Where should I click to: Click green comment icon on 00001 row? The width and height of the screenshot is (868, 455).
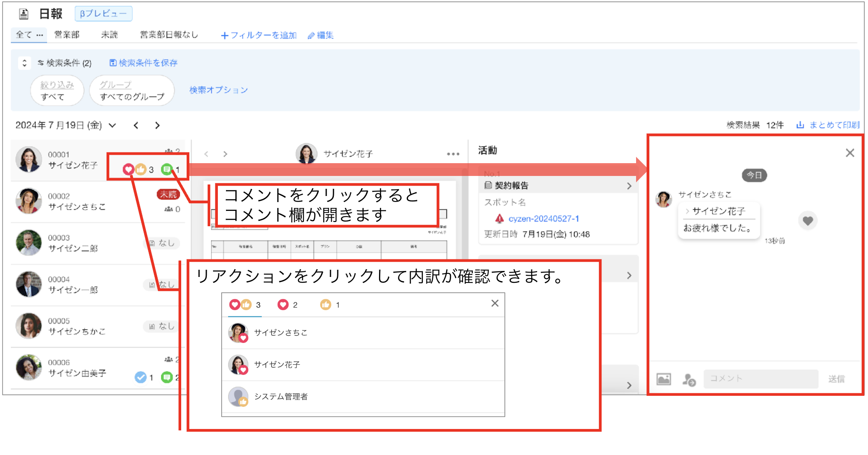tap(167, 170)
